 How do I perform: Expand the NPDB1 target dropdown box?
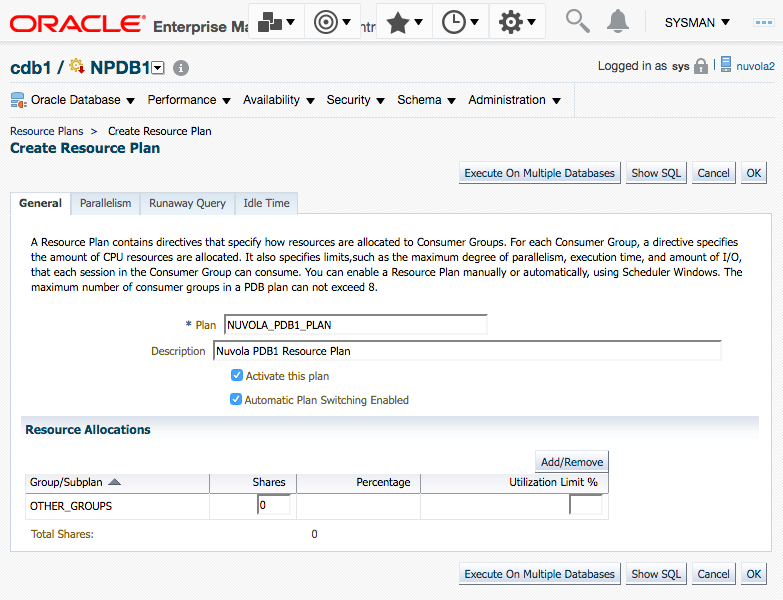[158, 68]
